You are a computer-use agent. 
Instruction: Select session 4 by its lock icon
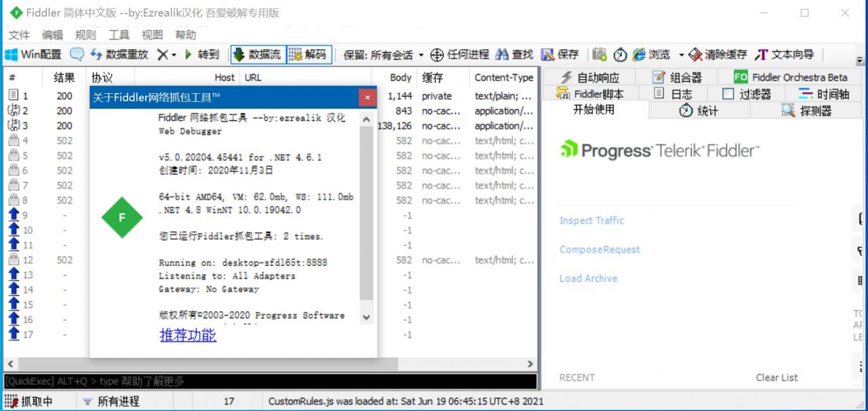13,140
